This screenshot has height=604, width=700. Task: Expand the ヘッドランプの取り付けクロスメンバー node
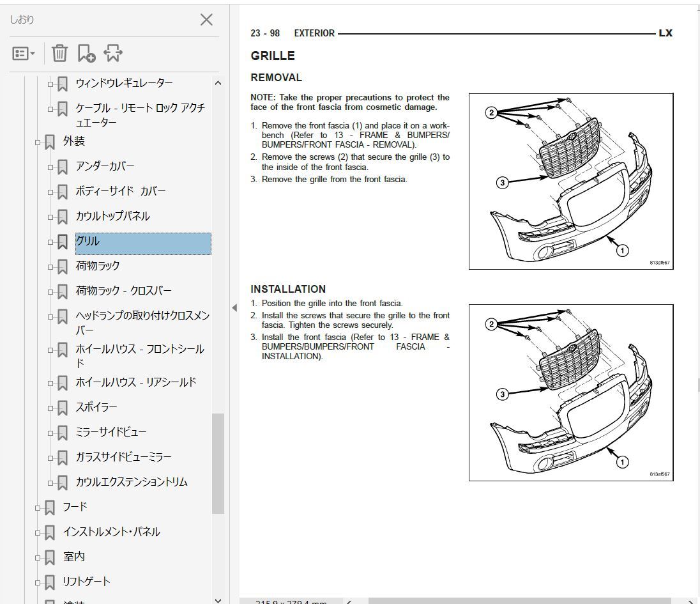point(50,317)
